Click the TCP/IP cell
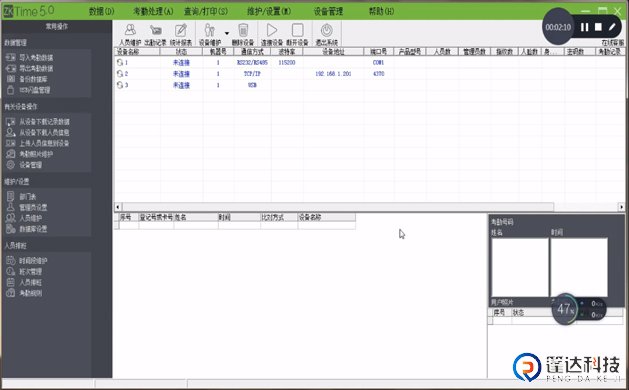Viewport: 629px width, 390px height. (252, 74)
